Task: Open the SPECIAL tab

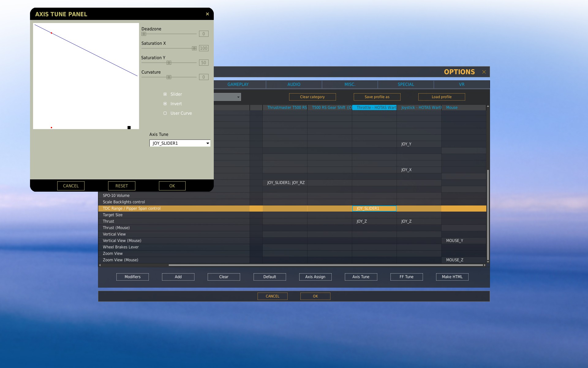Action: pos(406,84)
